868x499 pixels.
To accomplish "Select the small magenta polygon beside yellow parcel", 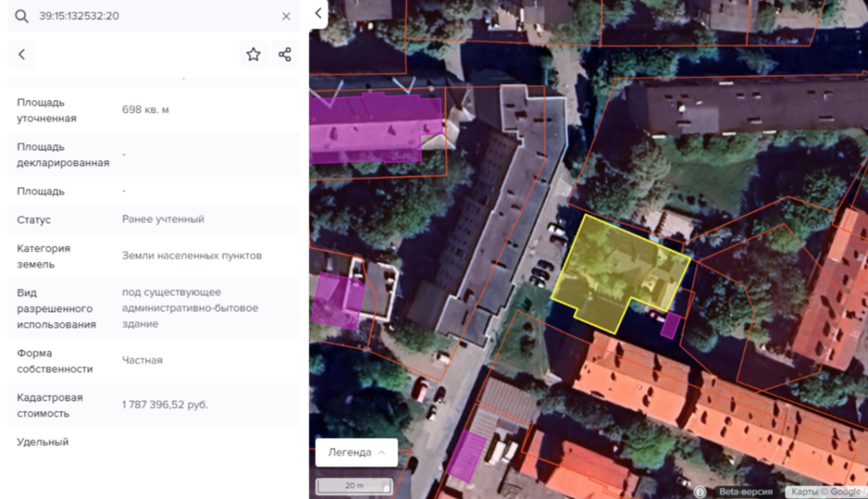I will (670, 325).
